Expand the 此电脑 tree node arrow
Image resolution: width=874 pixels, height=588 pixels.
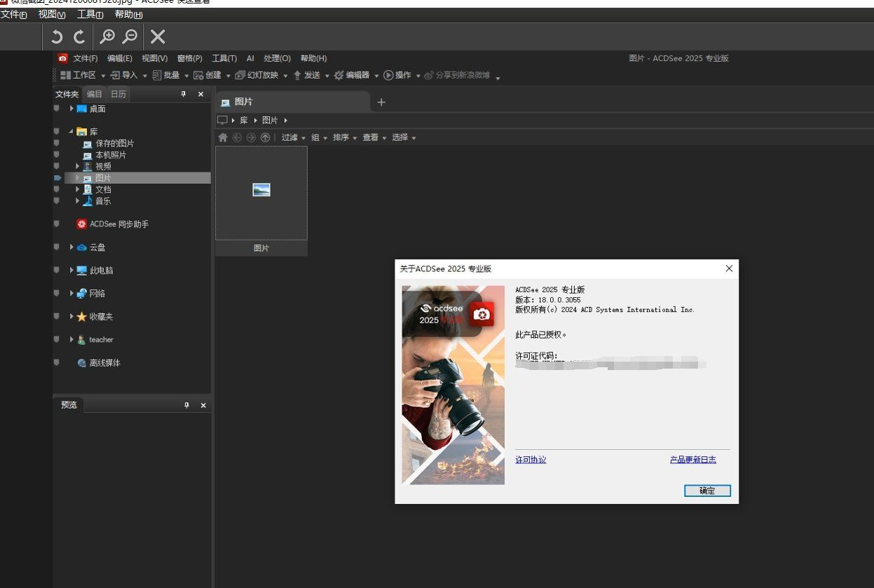point(71,270)
